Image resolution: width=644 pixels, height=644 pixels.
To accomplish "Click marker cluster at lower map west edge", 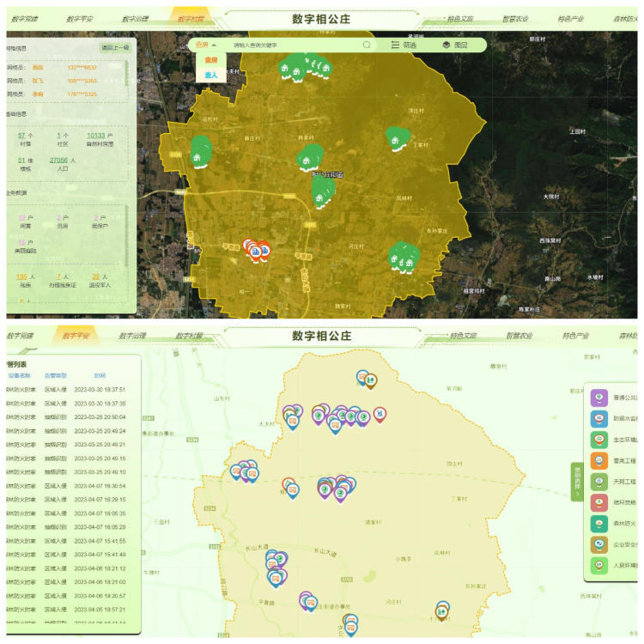I will click(244, 472).
